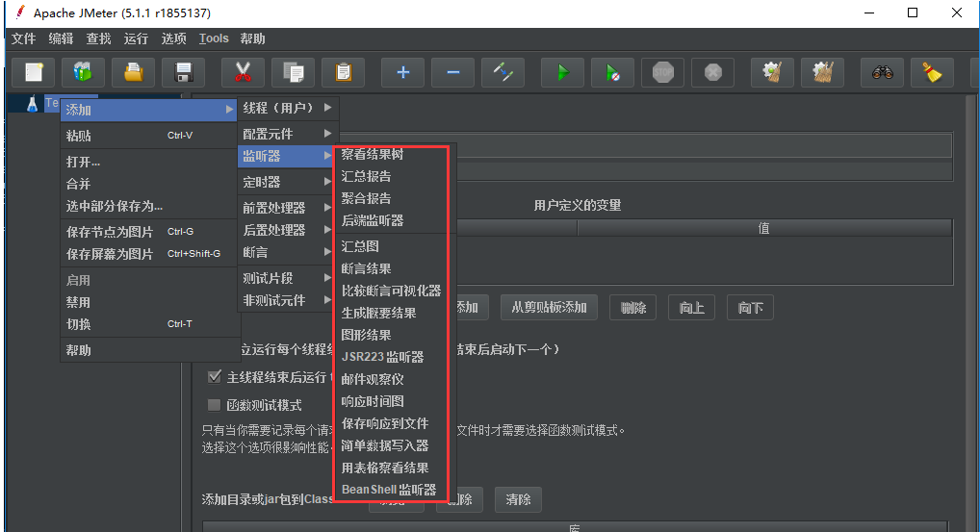Viewport: 980px width, 532px height.
Task: Choose 聚合报告 listener
Action: click(392, 198)
